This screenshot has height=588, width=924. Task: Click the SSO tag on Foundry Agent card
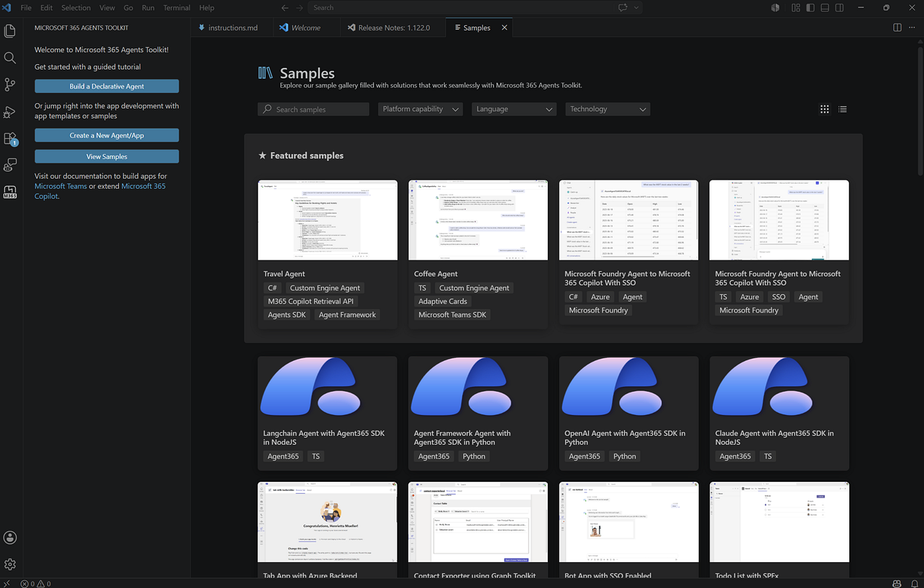tap(779, 297)
